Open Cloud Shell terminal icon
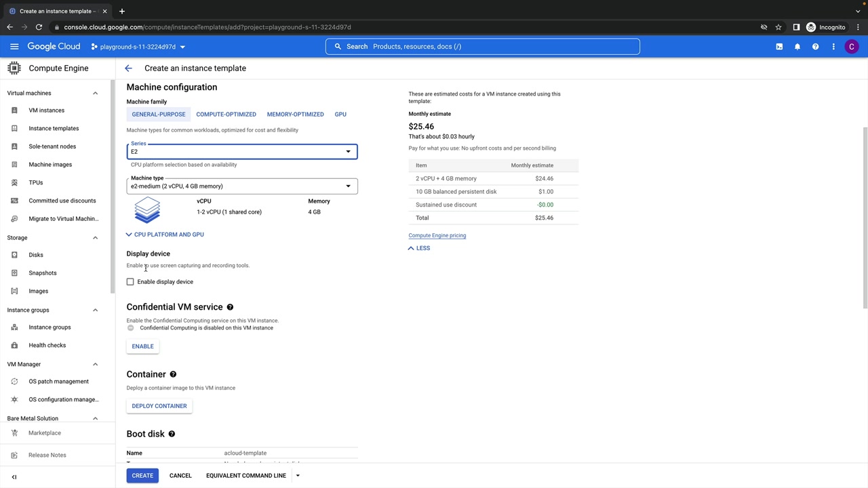The width and height of the screenshot is (868, 488). pos(779,47)
